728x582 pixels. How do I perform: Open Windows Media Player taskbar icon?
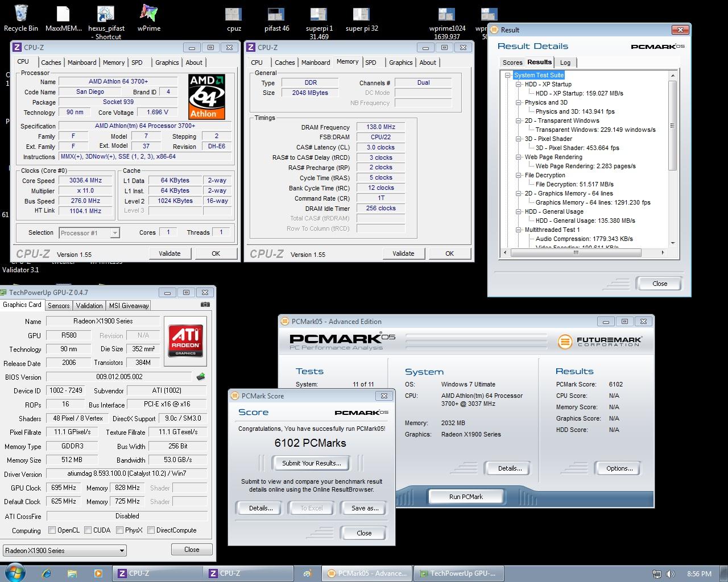(98, 573)
